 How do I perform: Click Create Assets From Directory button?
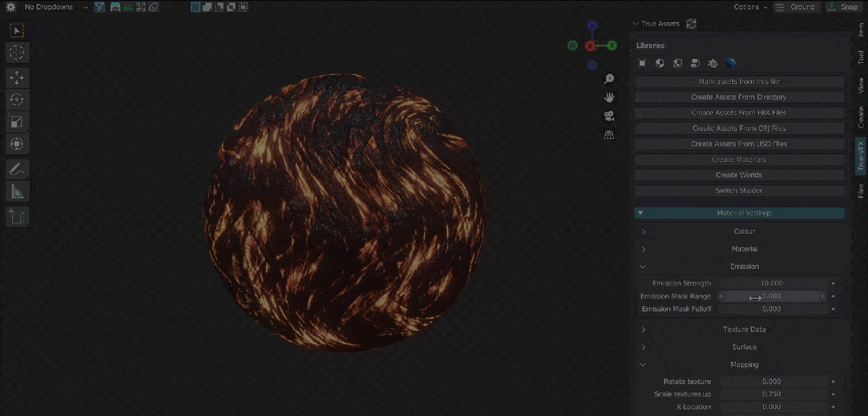739,97
